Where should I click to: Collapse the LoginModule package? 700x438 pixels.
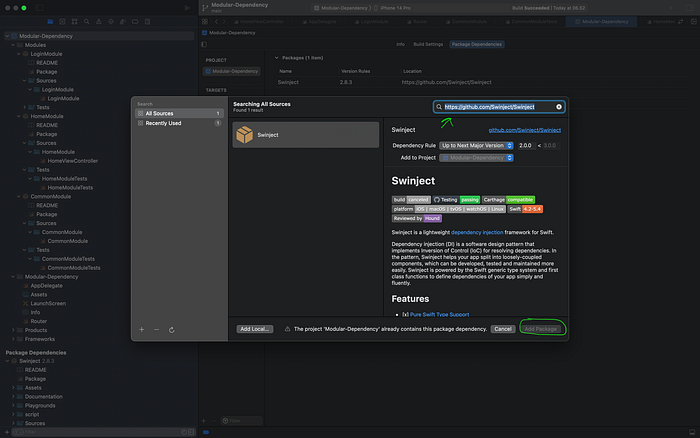[x=19, y=54]
